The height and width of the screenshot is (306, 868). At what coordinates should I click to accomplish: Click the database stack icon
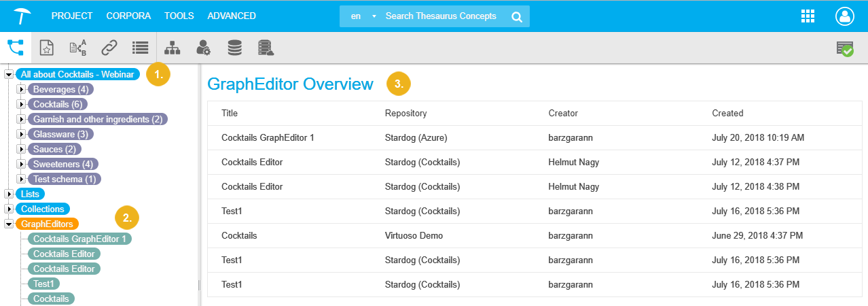[234, 48]
